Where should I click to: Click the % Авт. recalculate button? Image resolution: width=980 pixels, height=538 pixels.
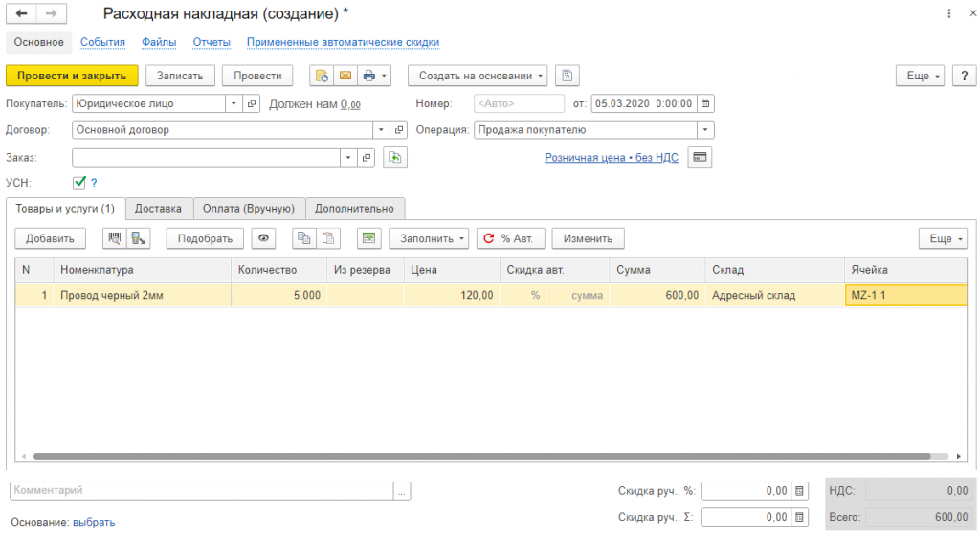coord(511,238)
